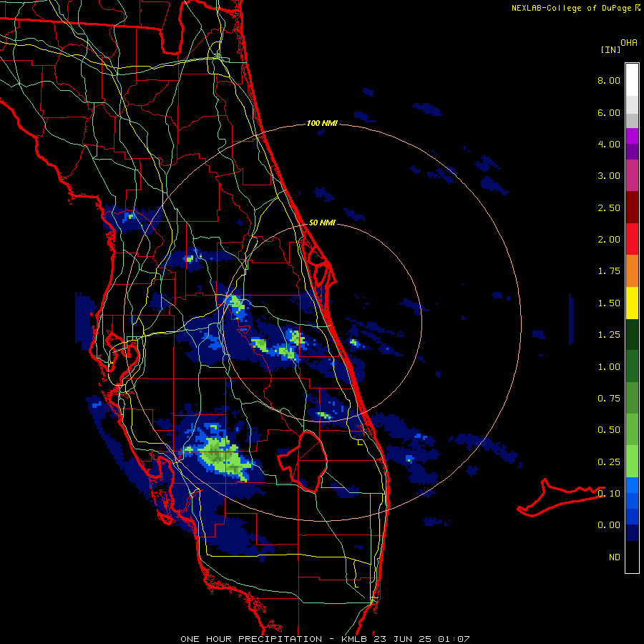The width and height of the screenshot is (644, 644).
Task: Click the 2.50 legend value
Action: coord(609,208)
